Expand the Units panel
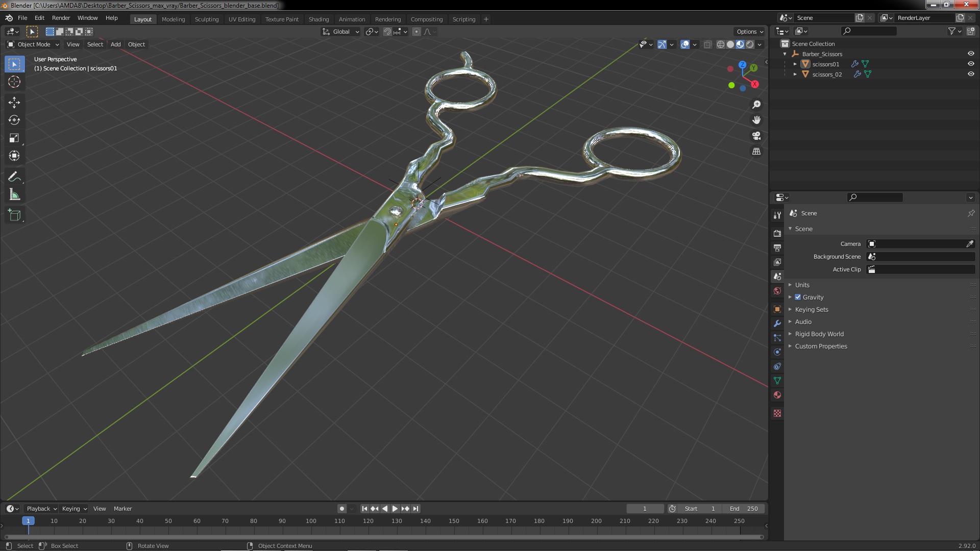This screenshot has height=551, width=980. point(802,285)
